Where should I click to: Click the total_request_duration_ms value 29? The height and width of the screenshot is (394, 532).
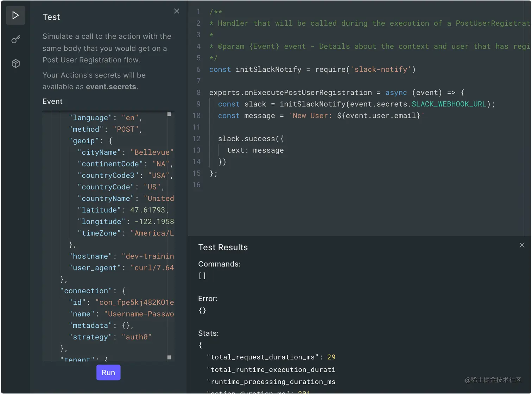coord(331,357)
